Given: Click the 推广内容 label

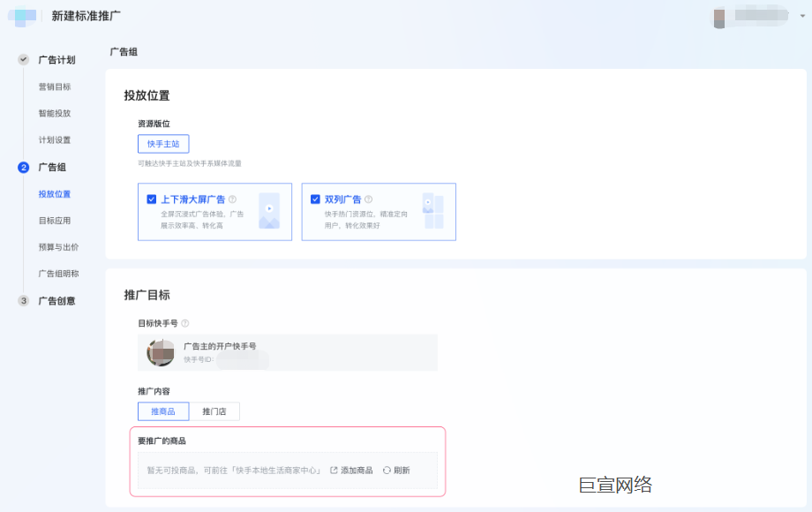Looking at the screenshot, I should coord(154,391).
